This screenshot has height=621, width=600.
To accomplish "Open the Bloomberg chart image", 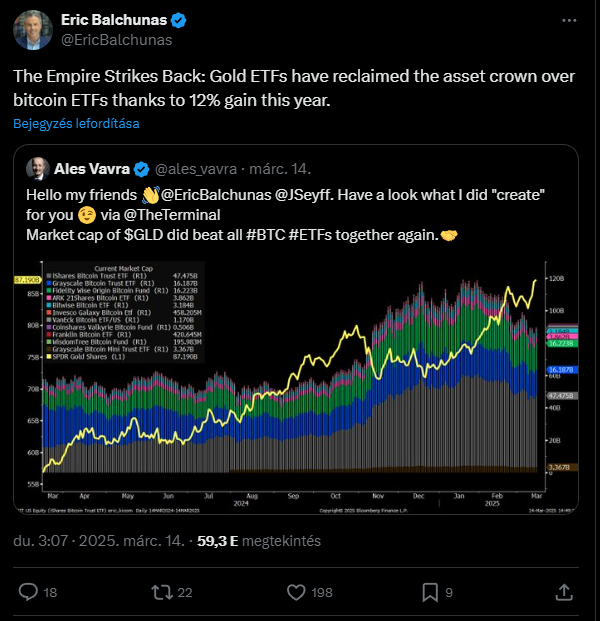I will (296, 386).
